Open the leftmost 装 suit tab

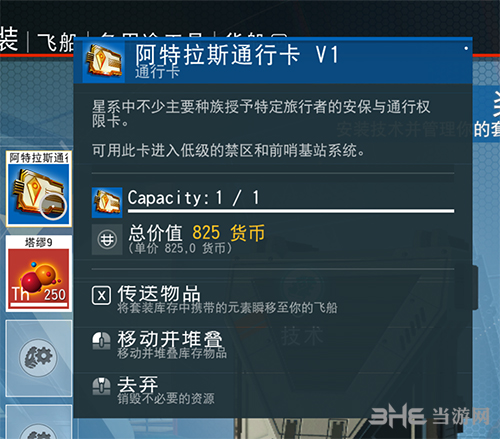(9, 39)
